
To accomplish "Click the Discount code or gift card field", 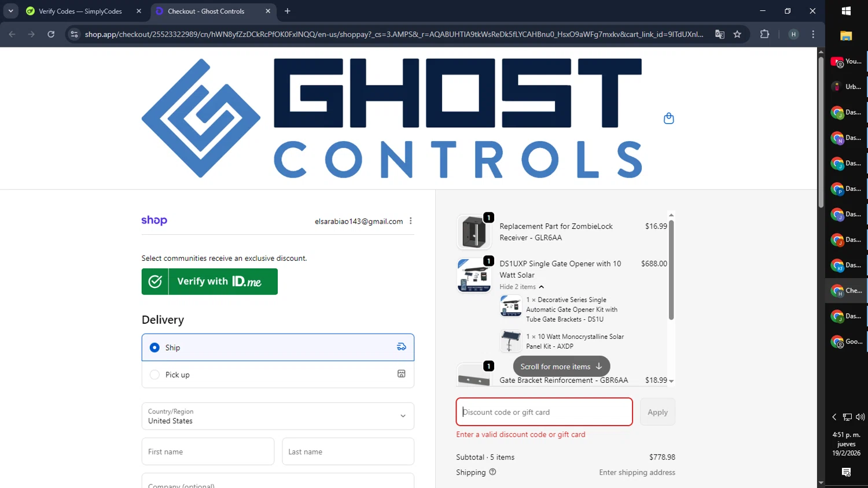I will pos(544,412).
